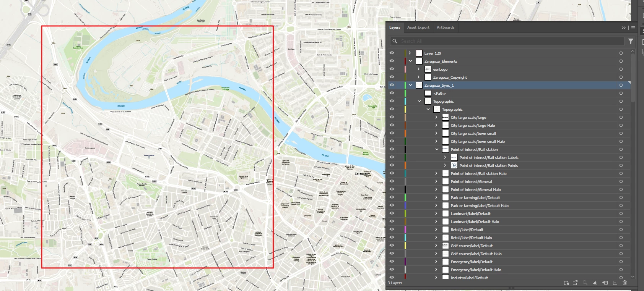Hide the Layer 129 layer
Image resolution: width=644 pixels, height=291 pixels.
tap(392, 53)
